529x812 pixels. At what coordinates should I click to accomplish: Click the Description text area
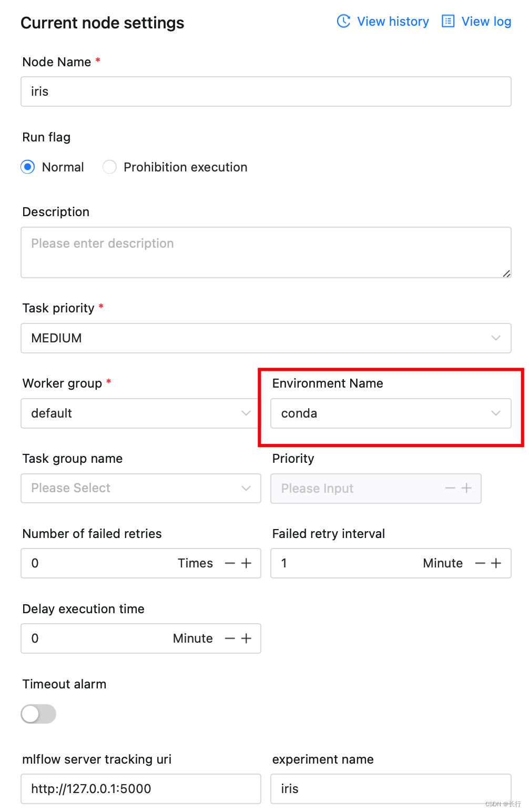click(x=266, y=252)
